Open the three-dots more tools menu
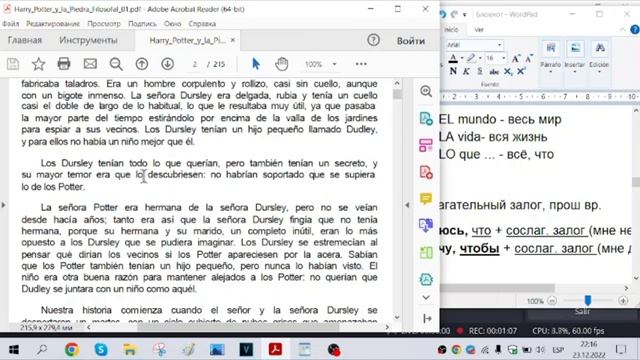The width and height of the screenshot is (640, 360). [361, 64]
